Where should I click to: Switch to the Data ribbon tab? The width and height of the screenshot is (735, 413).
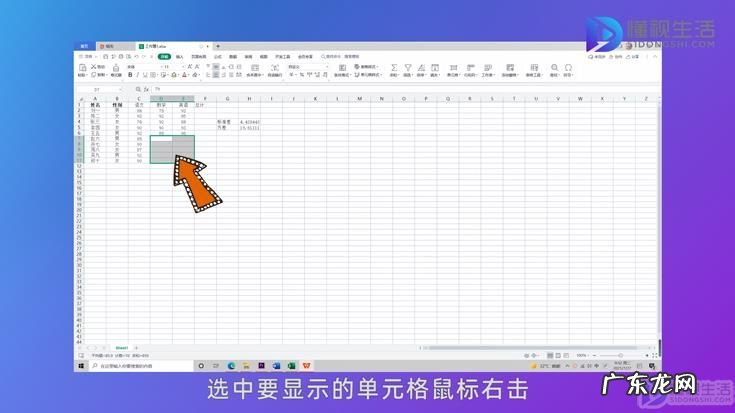tap(233, 57)
